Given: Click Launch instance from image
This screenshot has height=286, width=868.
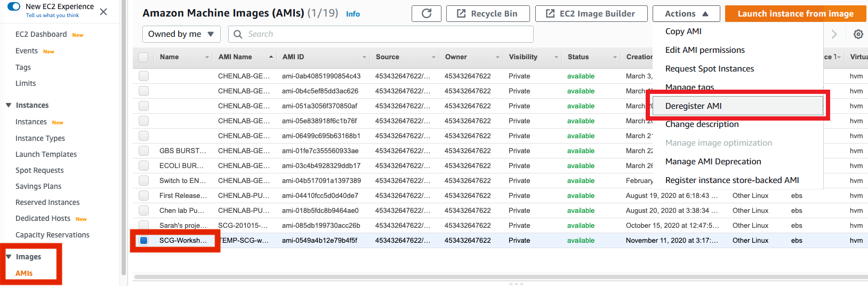Looking at the screenshot, I should coord(795,13).
